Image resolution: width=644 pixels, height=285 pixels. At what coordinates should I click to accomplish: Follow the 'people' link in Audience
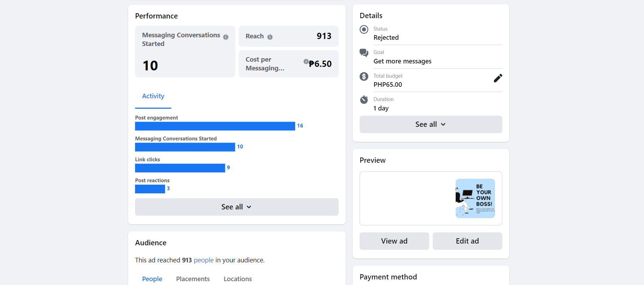pyautogui.click(x=204, y=260)
